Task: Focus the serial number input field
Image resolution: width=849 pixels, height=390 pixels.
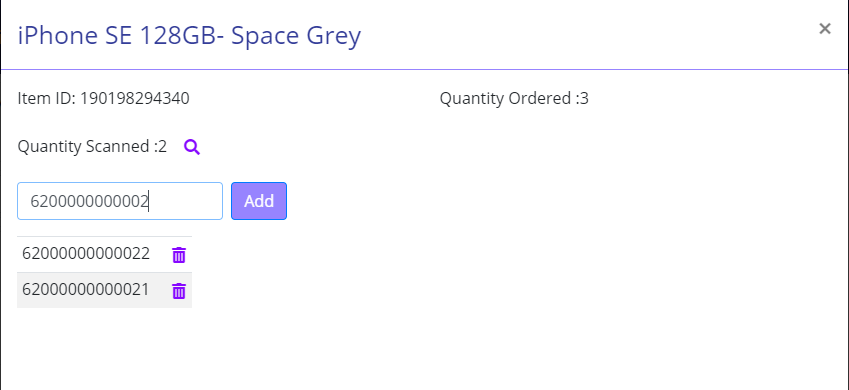Action: pos(120,201)
